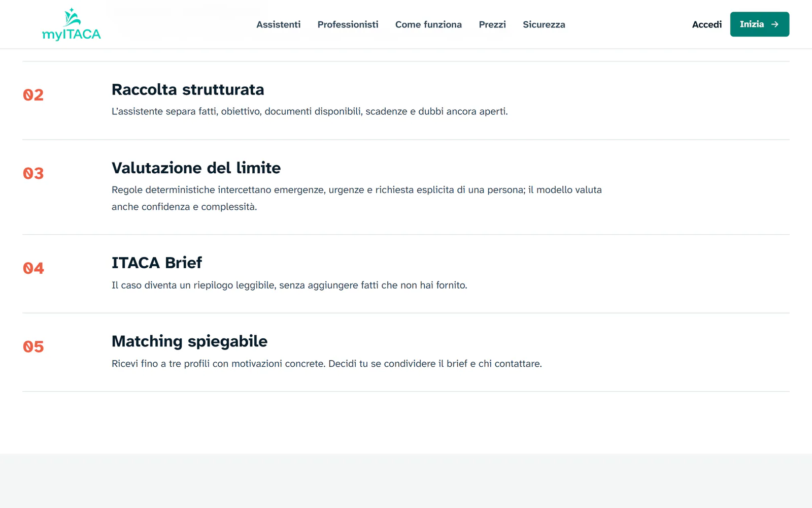Click the step number 04

pyautogui.click(x=33, y=268)
